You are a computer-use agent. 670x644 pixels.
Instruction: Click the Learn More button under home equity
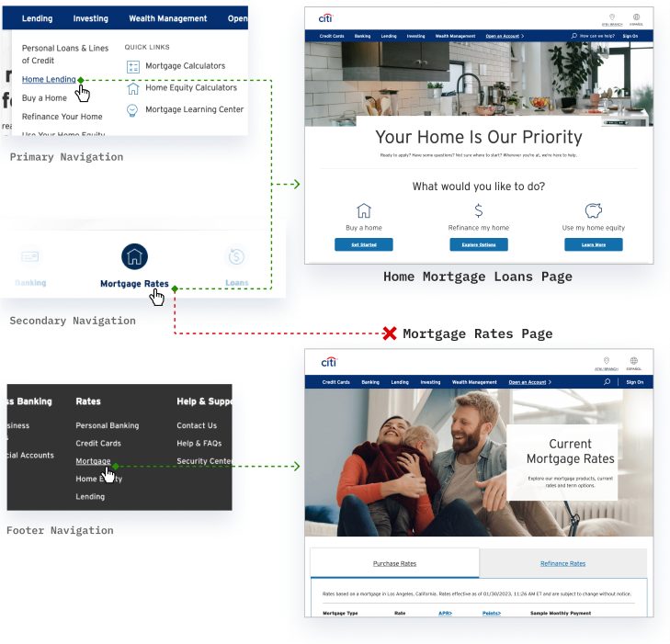[x=594, y=244]
